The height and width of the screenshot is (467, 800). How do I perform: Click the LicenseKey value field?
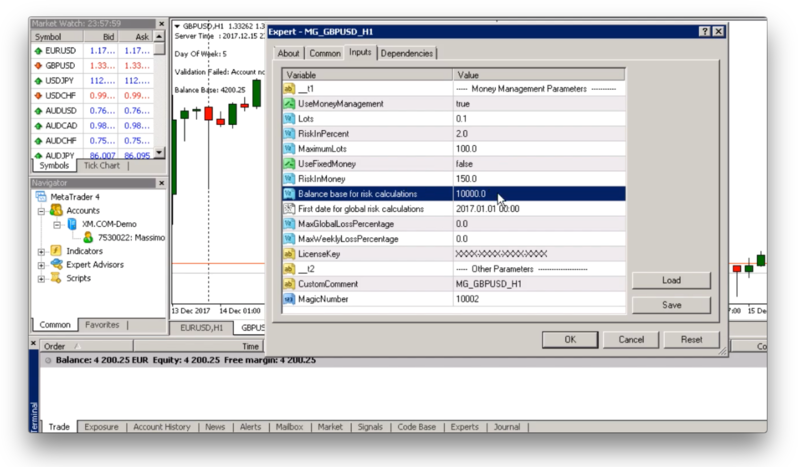(x=539, y=254)
